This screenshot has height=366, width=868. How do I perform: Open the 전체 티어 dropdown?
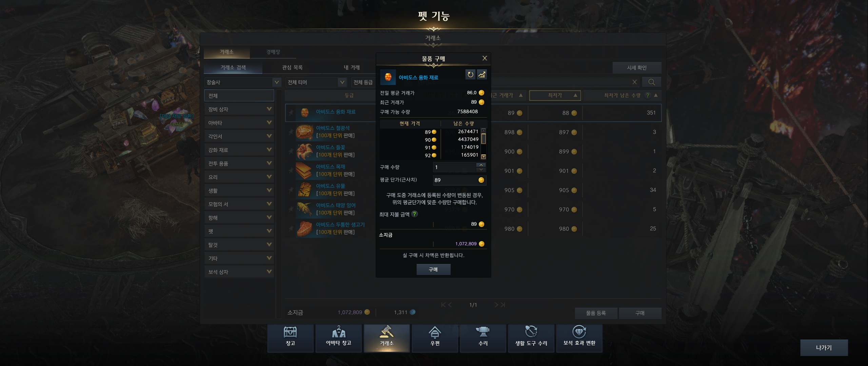coord(316,82)
